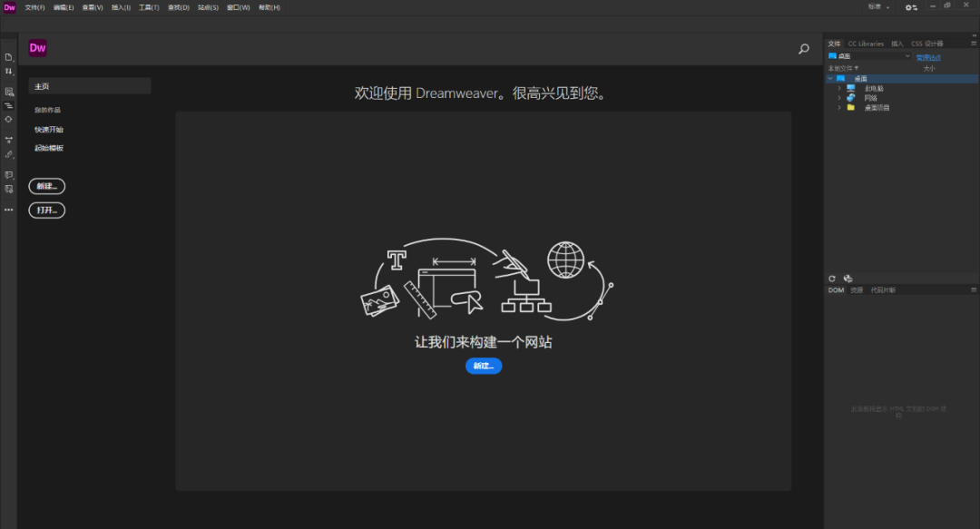The width and height of the screenshot is (980, 529).
Task: Open search using the magnifier icon
Action: [x=803, y=49]
